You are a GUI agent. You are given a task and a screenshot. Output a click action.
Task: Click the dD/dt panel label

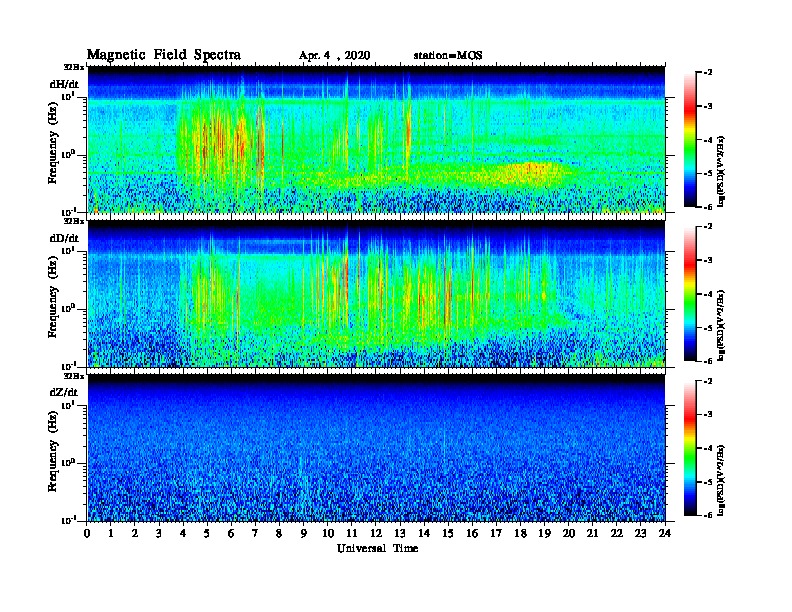point(64,238)
